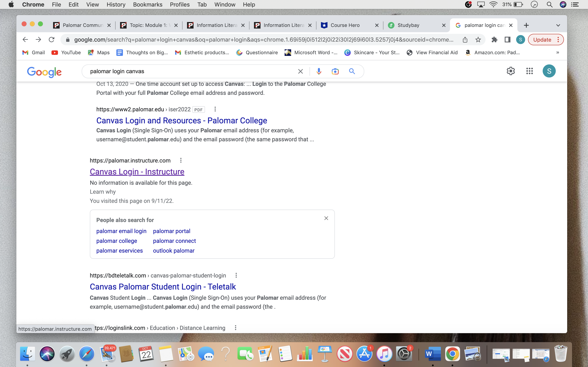
Task: Click the Update Chrome button
Action: [543, 40]
